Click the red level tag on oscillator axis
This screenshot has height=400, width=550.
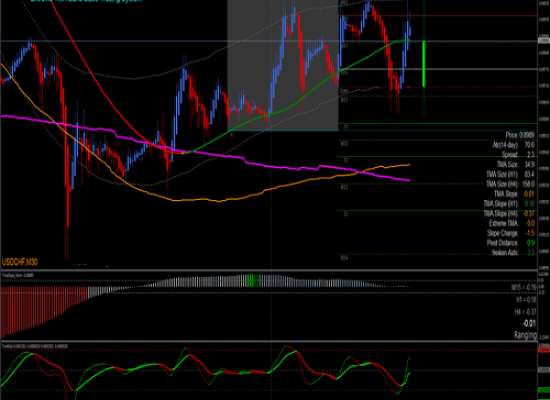(543, 350)
